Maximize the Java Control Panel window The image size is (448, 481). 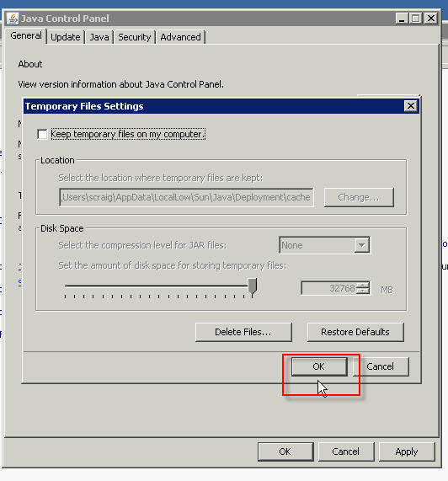coord(416,19)
